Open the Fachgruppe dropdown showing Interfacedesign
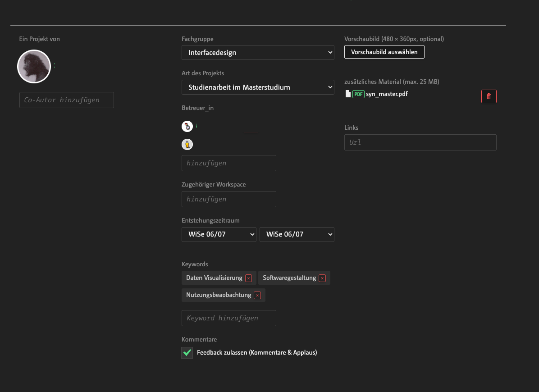This screenshot has height=392, width=539. pos(258,53)
